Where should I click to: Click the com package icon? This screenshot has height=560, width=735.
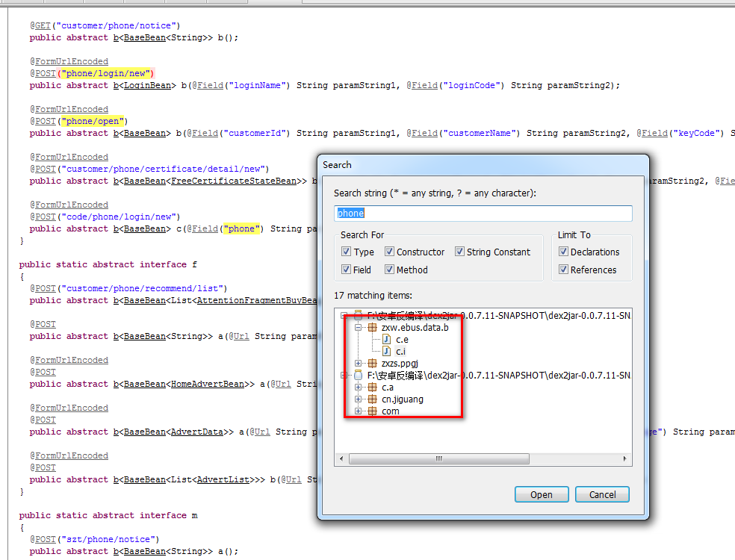pyautogui.click(x=372, y=411)
